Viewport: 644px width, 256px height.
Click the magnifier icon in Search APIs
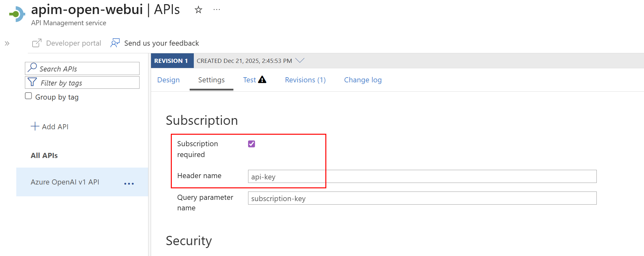coord(32,68)
